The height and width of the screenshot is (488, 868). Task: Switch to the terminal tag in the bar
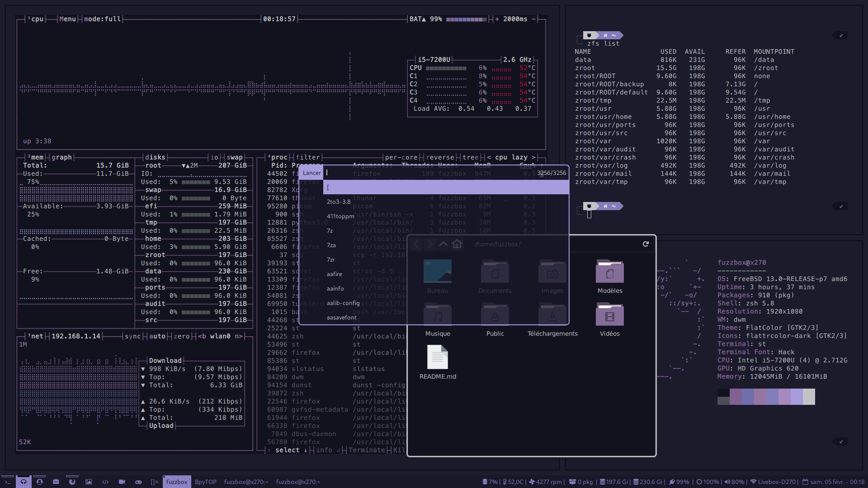8,482
